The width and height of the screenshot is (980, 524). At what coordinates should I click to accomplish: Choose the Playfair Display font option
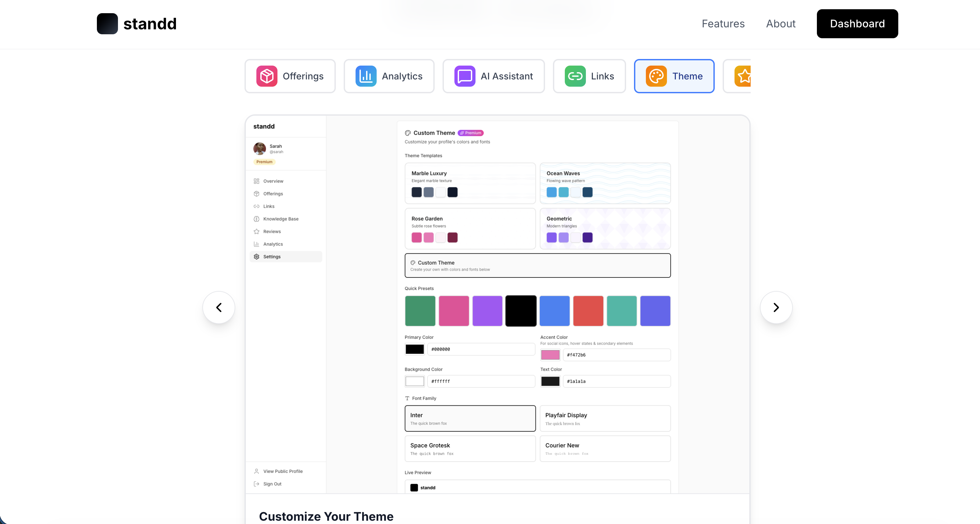[x=605, y=418]
